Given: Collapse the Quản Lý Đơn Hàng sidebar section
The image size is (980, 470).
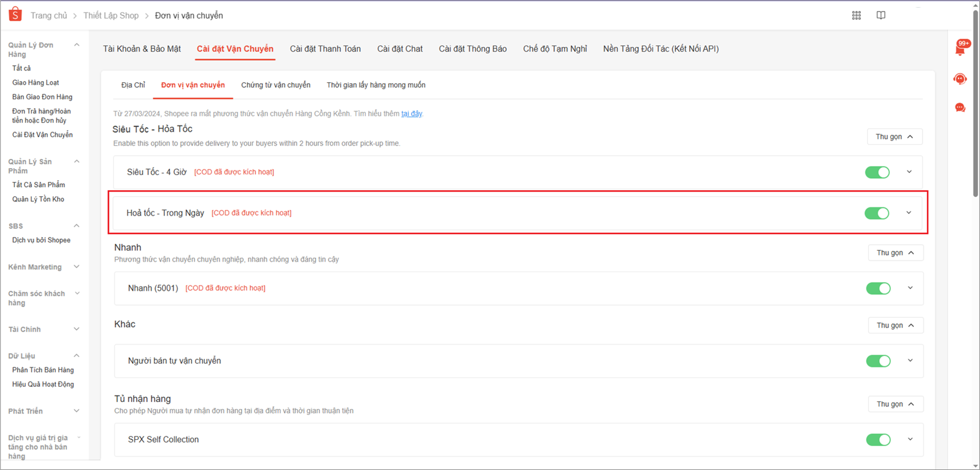Looking at the screenshot, I should (x=77, y=45).
